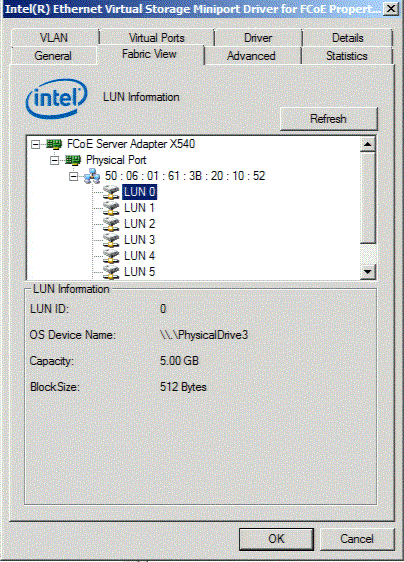Cancel the properties dialog
This screenshot has height=562, width=404.
[357, 539]
